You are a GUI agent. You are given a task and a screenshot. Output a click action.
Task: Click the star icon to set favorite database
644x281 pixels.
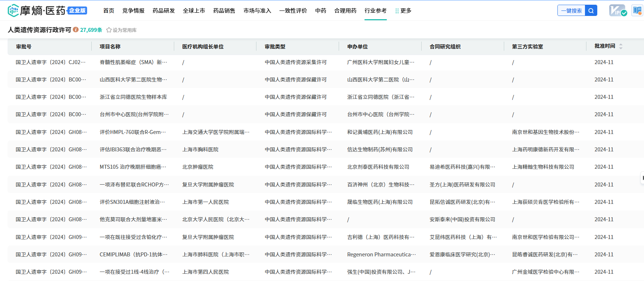pos(109,30)
